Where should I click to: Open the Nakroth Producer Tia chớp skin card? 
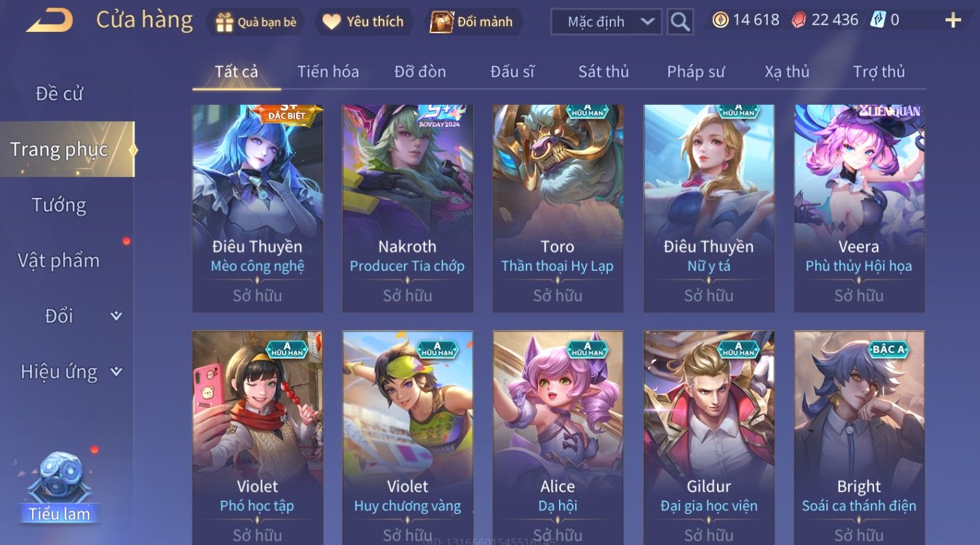(407, 208)
